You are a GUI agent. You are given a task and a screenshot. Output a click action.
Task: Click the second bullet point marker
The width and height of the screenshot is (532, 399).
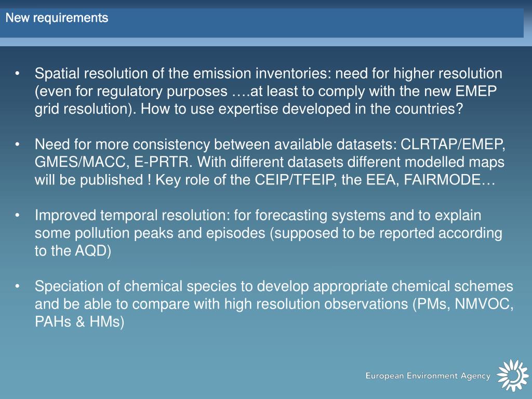click(x=17, y=144)
